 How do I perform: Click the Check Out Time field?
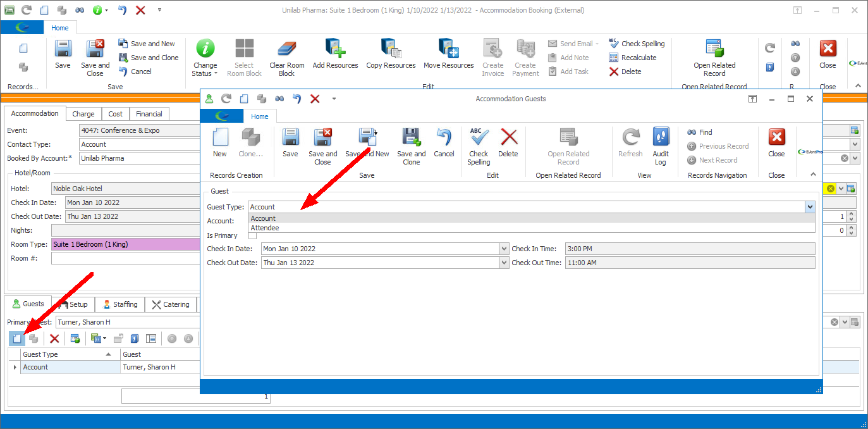pos(690,263)
